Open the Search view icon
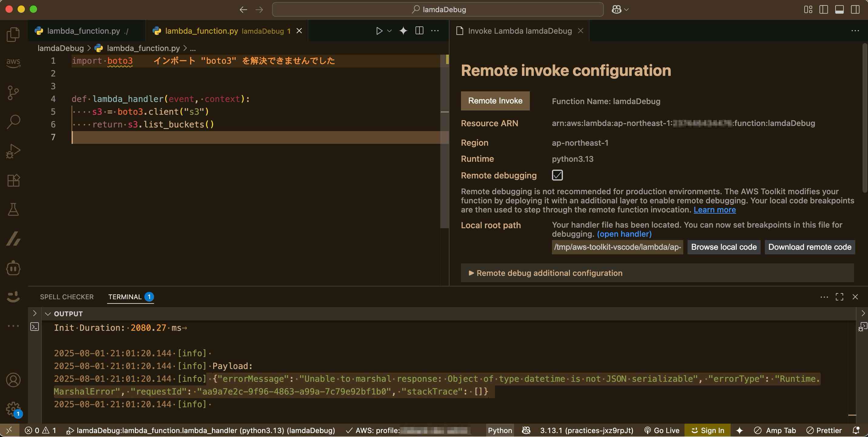Screen dimensions: 868x437 pos(13,121)
